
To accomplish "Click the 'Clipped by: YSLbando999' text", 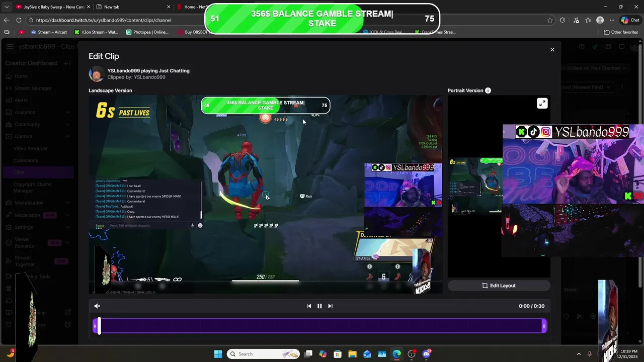I will tap(136, 77).
